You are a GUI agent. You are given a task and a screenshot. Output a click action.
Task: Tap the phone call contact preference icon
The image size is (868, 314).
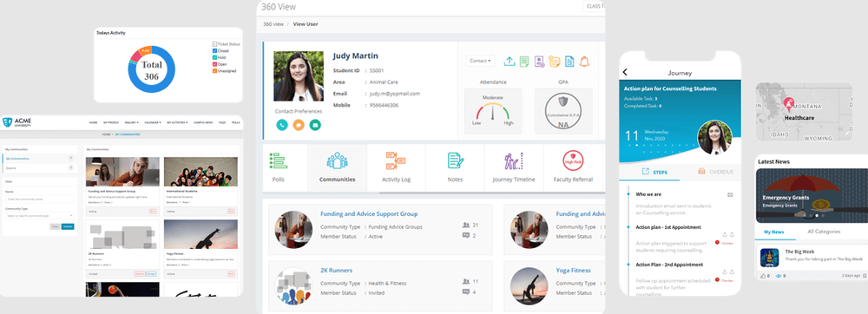point(282,125)
